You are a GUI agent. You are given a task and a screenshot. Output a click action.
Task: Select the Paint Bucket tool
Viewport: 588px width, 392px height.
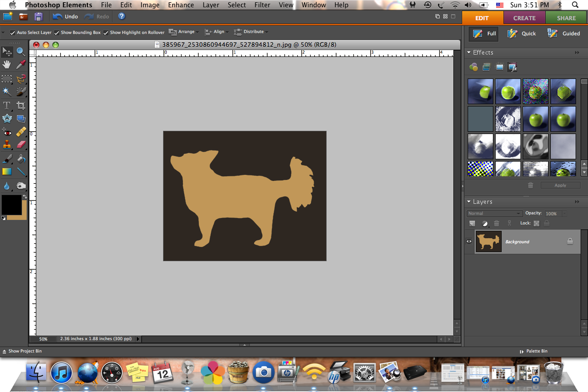click(x=21, y=159)
